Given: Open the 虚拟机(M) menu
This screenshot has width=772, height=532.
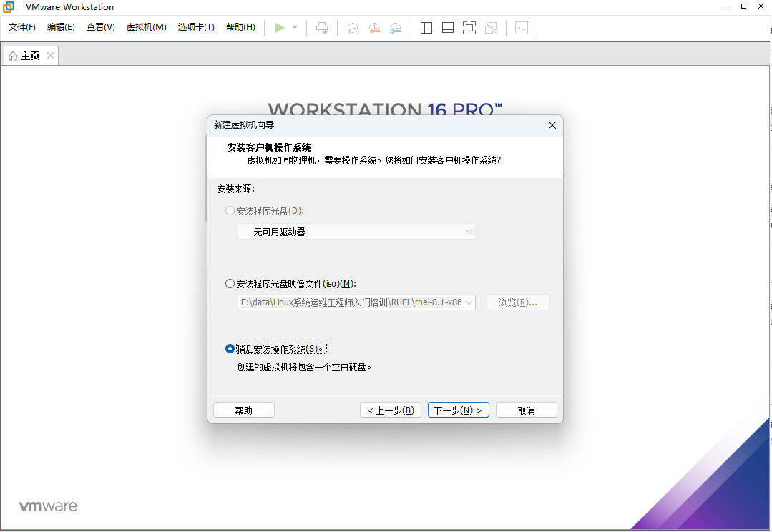Looking at the screenshot, I should tap(146, 27).
